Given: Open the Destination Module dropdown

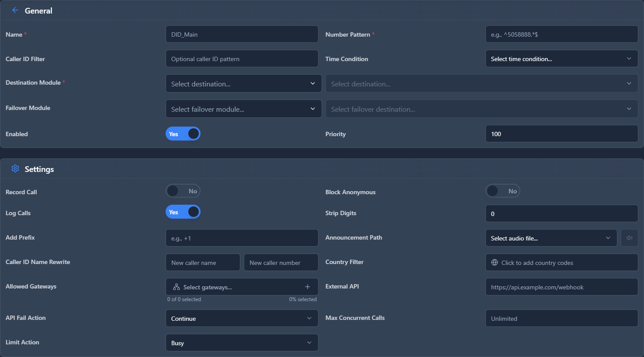Looking at the screenshot, I should (x=243, y=83).
